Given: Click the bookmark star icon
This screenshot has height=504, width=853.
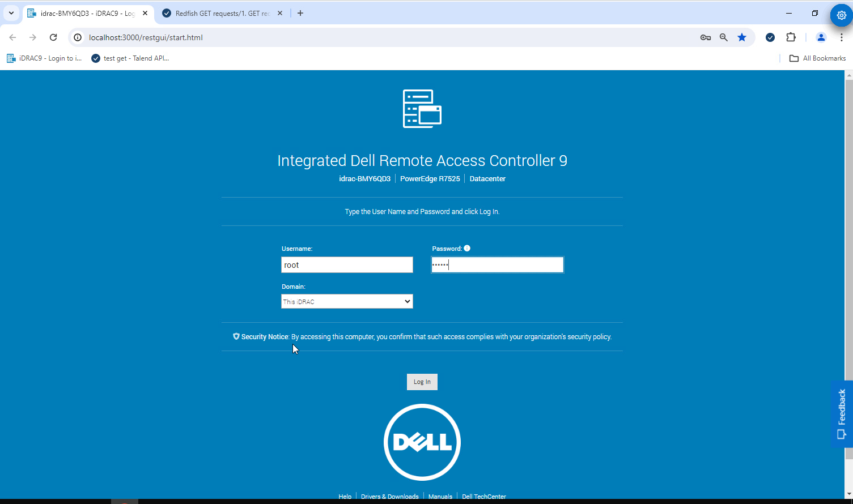Looking at the screenshot, I should [742, 37].
